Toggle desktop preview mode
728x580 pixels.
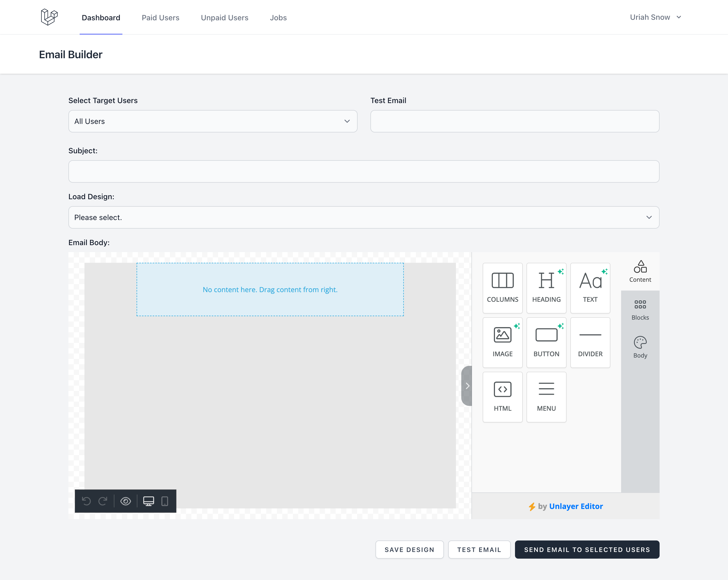(149, 501)
